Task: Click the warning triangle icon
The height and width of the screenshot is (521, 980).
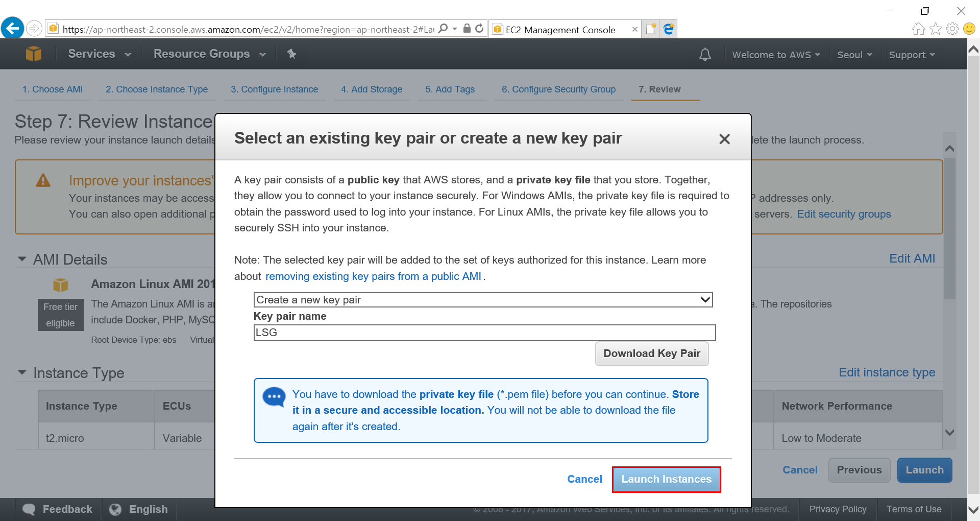Action: pyautogui.click(x=43, y=180)
